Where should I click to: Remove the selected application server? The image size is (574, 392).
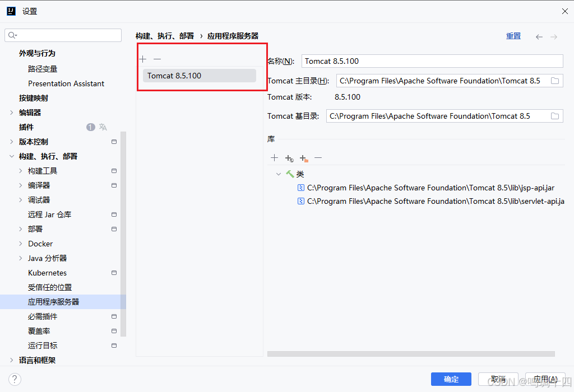point(158,59)
